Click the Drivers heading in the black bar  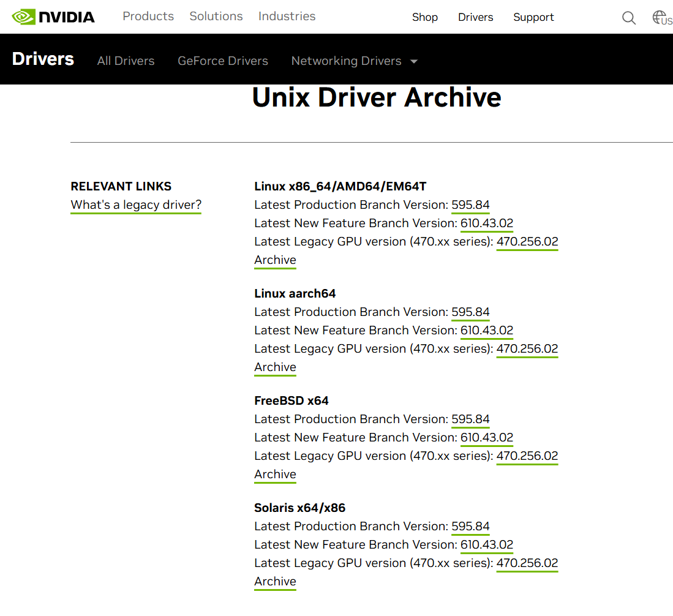(x=43, y=59)
